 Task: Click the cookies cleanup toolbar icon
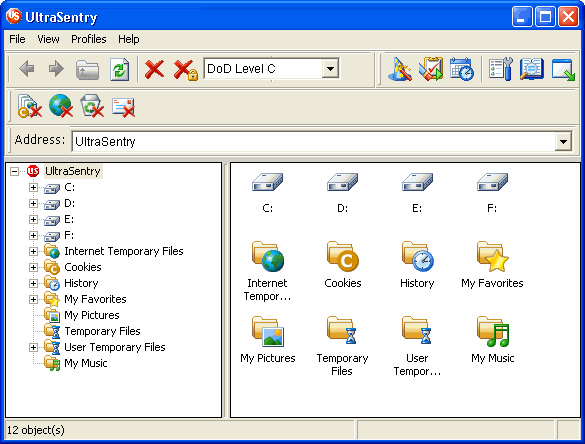click(x=29, y=106)
